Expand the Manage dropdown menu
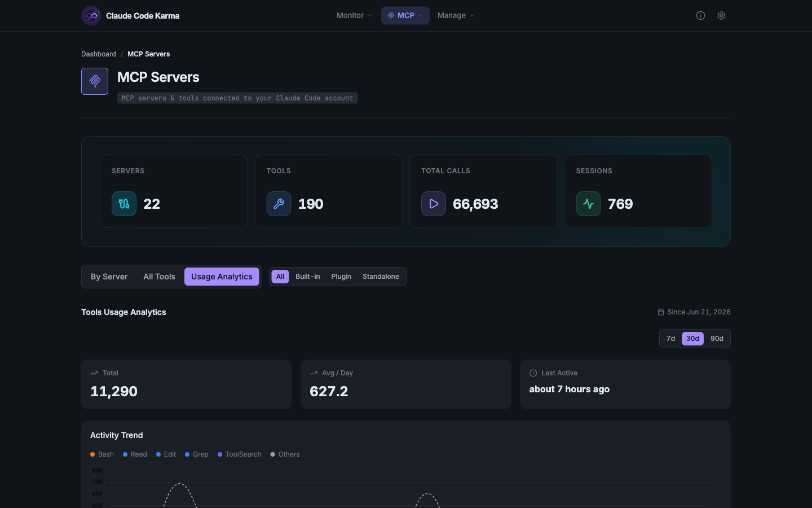Screen dimensions: 812x508 point(456,16)
